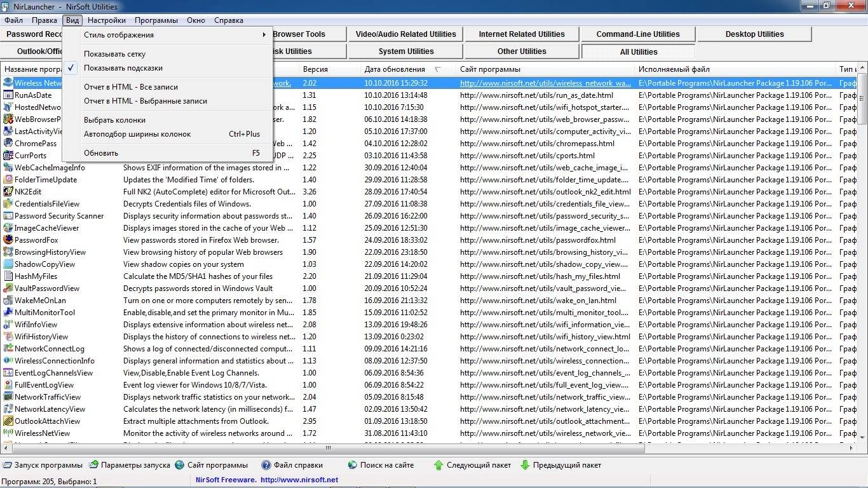Click the VaultPasswordView program icon
Image resolution: width=868 pixels, height=488 pixels.
pyautogui.click(x=8, y=288)
